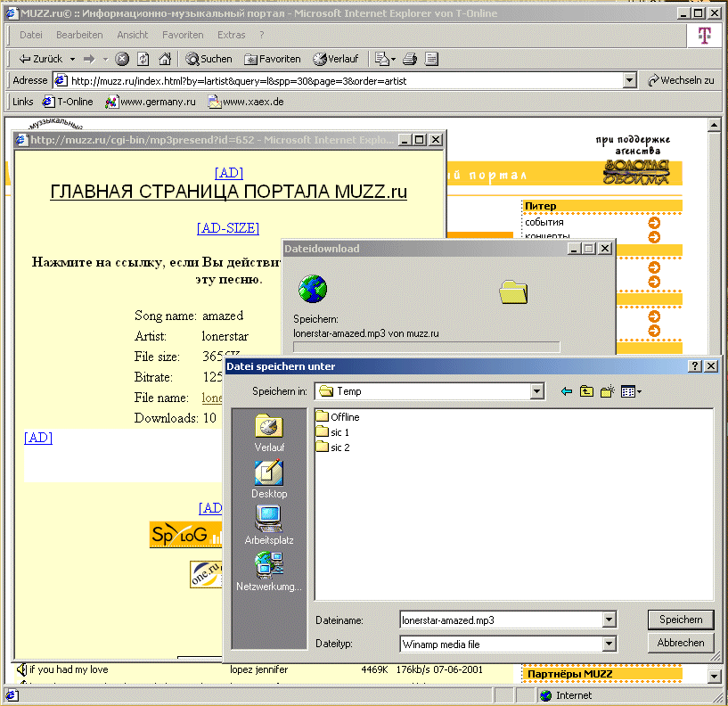Open the Favoriten menu in menu bar
The width and height of the screenshot is (728, 706).
(183, 35)
